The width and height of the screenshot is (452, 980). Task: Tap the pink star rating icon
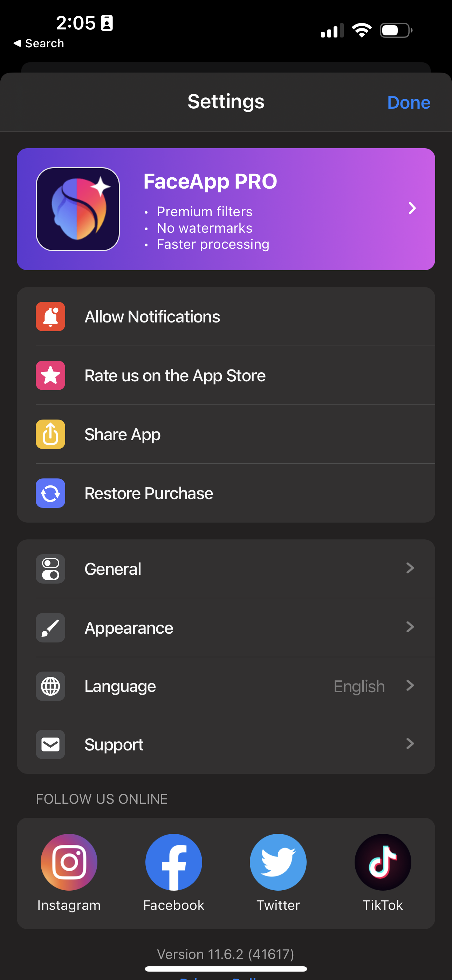pyautogui.click(x=50, y=375)
